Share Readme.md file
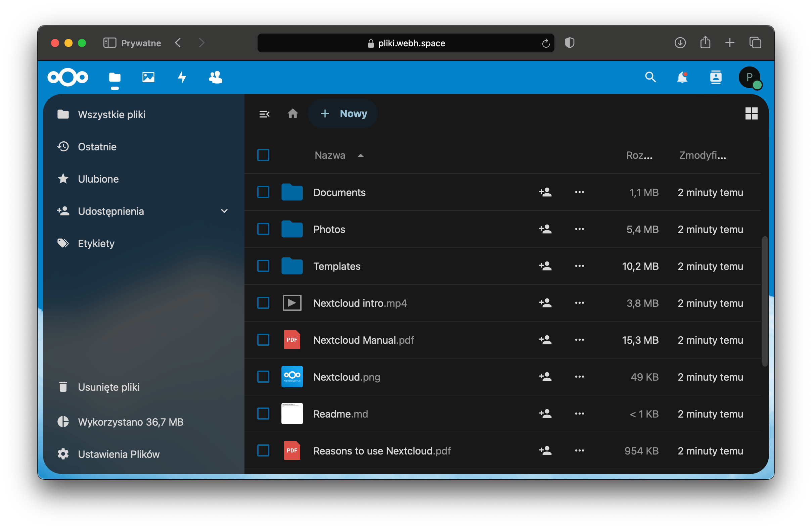 click(545, 414)
